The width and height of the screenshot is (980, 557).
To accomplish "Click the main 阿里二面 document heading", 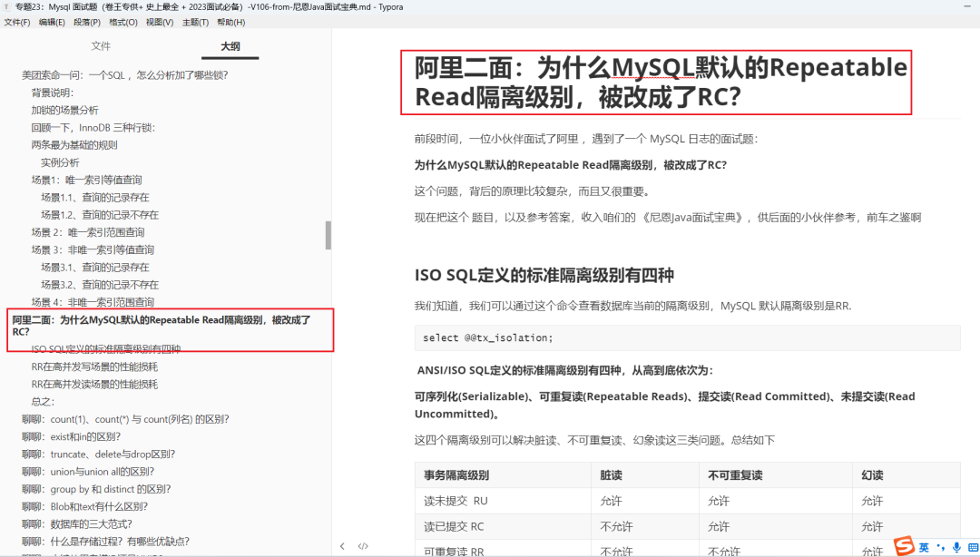I will click(x=660, y=82).
